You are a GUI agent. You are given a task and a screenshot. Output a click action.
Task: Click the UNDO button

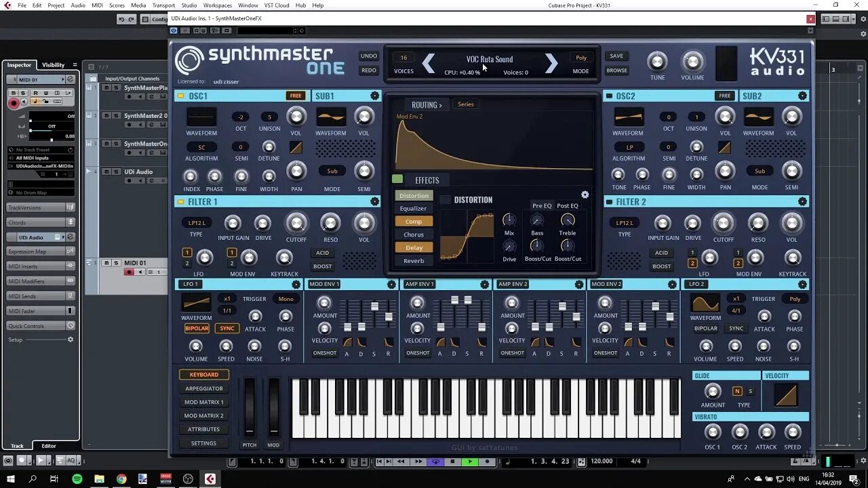369,56
